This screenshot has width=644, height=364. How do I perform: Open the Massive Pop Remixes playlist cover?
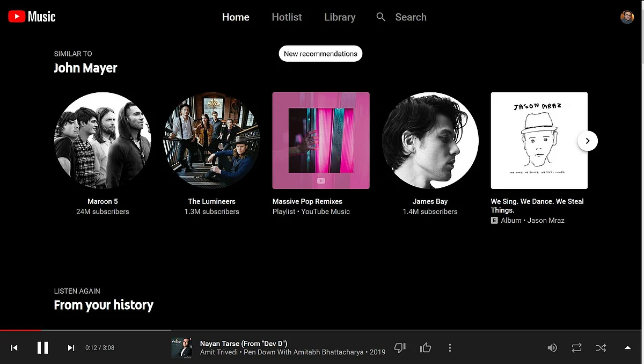321,141
